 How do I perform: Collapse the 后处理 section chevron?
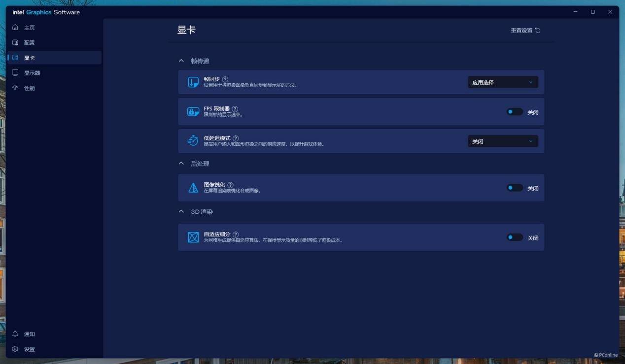(181, 164)
